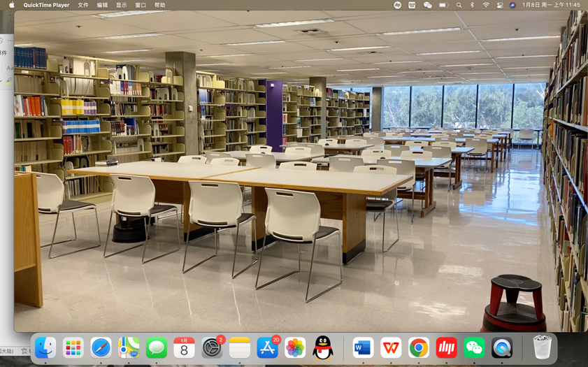Launch Google Chrome from the Dock
The width and height of the screenshot is (588, 367).
click(419, 347)
